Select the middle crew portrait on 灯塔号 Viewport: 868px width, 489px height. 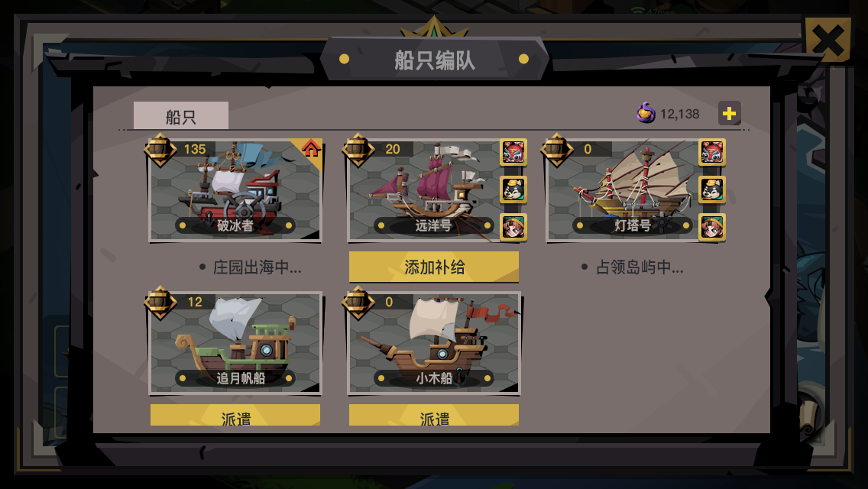712,189
